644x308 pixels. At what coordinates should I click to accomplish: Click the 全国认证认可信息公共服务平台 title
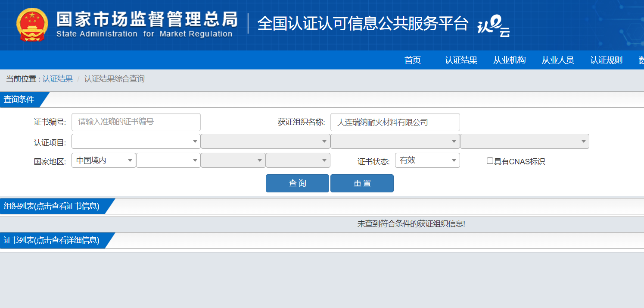click(363, 24)
